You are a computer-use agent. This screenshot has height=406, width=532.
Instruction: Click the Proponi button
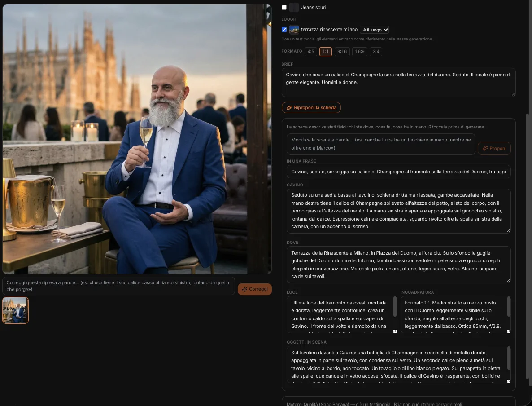click(494, 149)
